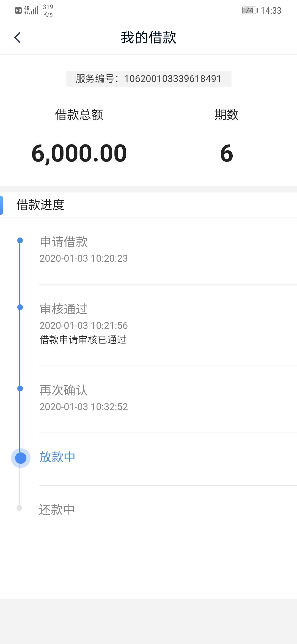
Task: Tap the grey 还款中 timeline dot
Action: coord(19,508)
